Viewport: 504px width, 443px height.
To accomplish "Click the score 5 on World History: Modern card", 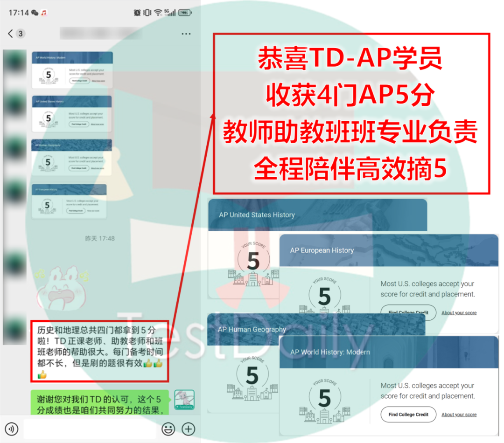I will coord(324,398).
